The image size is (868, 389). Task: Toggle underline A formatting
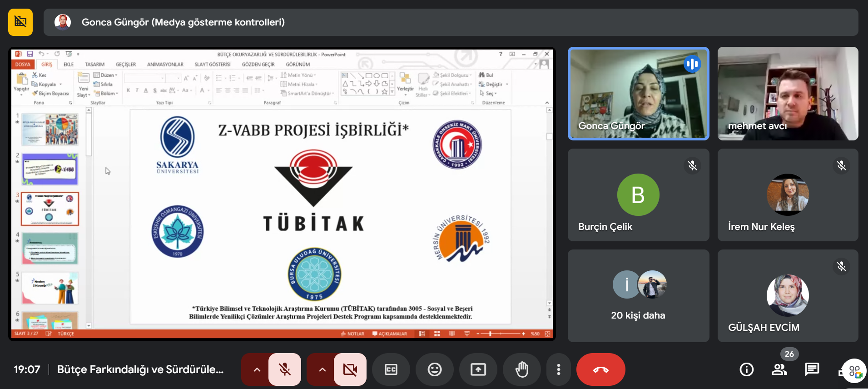click(146, 90)
